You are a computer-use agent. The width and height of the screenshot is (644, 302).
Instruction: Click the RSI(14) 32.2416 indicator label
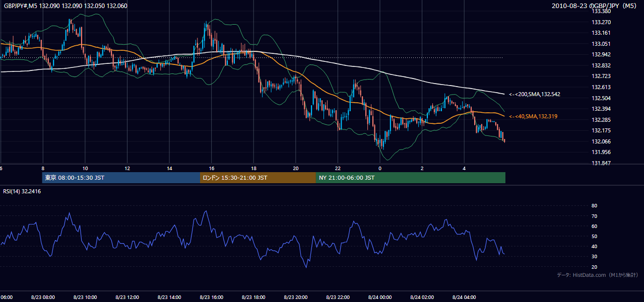pos(22,191)
